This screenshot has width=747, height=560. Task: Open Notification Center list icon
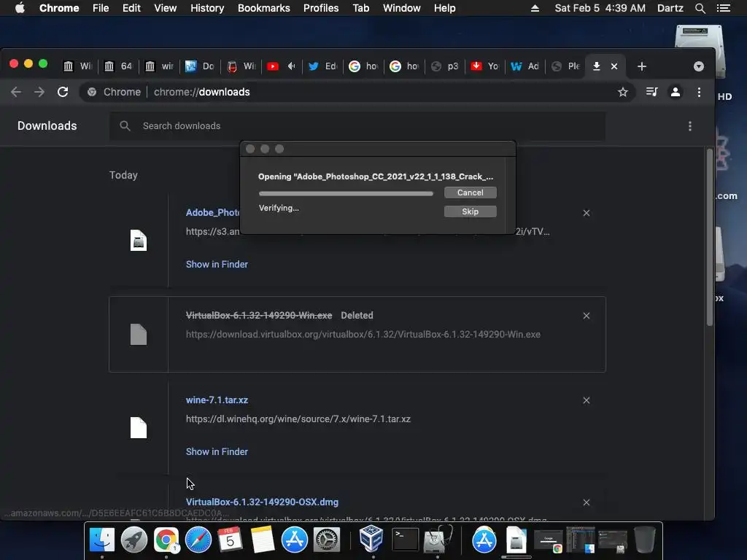[723, 8]
